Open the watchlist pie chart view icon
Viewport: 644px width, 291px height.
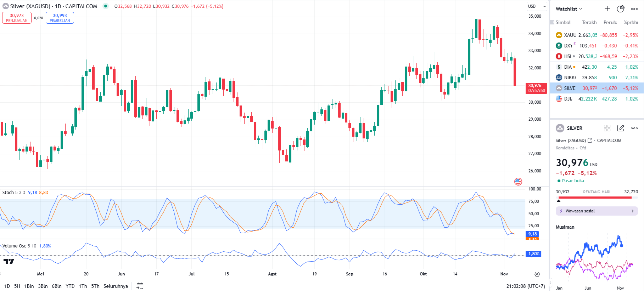pos(621,9)
